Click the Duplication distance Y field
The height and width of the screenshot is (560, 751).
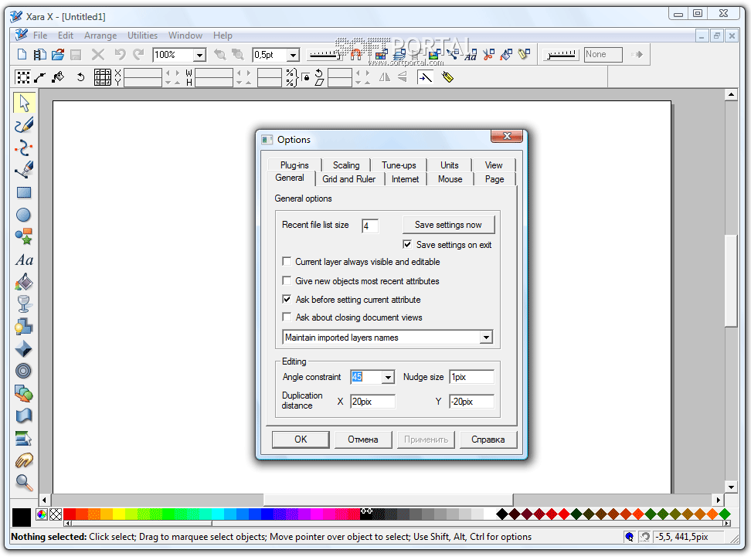pyautogui.click(x=471, y=402)
